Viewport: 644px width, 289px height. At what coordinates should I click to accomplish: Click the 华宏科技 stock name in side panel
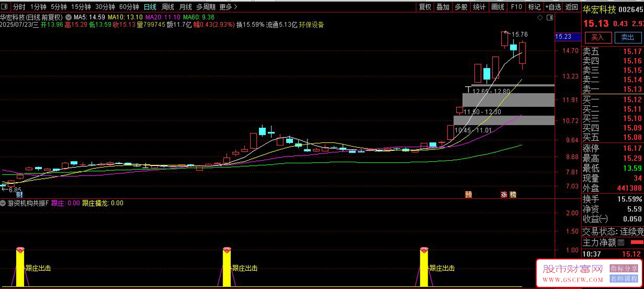(600, 9)
